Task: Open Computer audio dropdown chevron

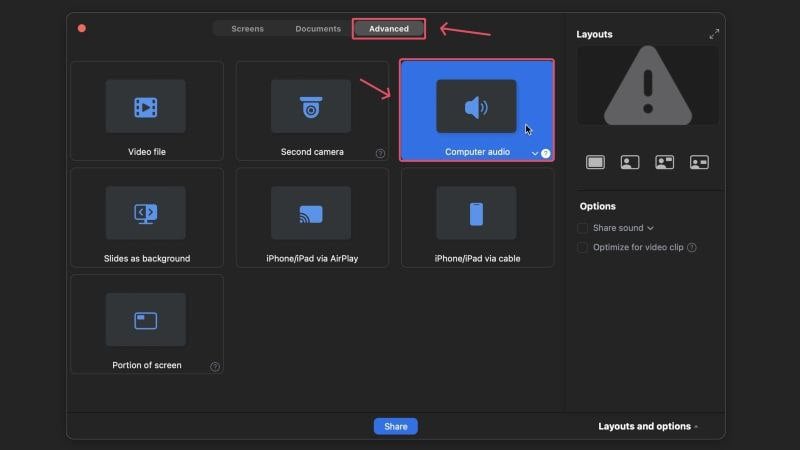Action: pyautogui.click(x=534, y=153)
